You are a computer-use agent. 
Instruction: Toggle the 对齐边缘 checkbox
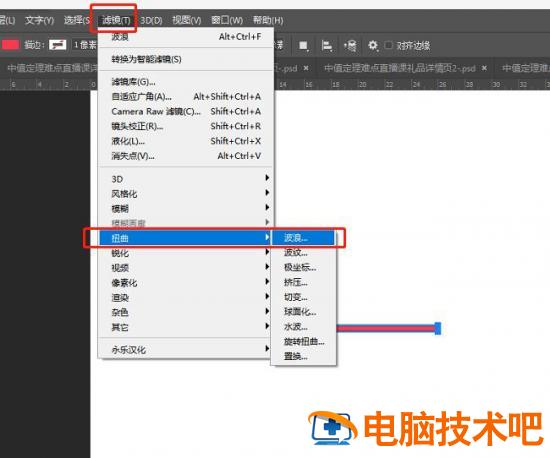click(389, 45)
